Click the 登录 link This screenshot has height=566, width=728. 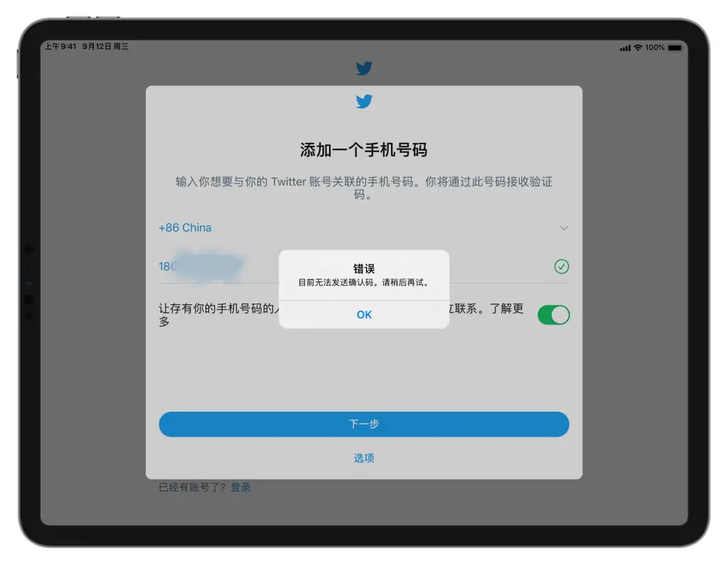click(240, 487)
